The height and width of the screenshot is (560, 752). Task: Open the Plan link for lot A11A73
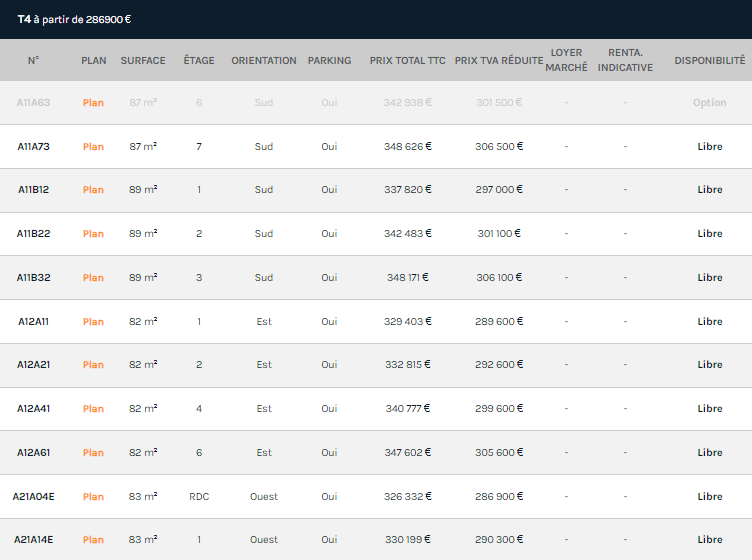tap(93, 147)
